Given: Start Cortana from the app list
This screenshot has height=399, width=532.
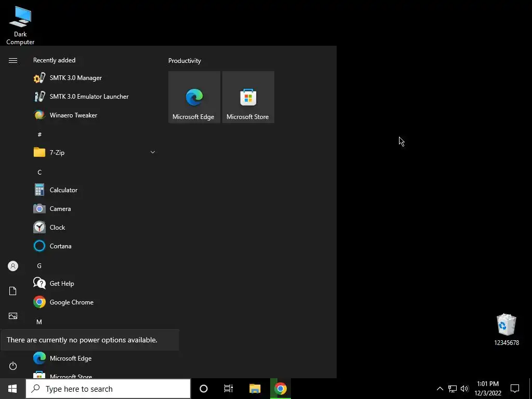Looking at the screenshot, I should coord(95,246).
